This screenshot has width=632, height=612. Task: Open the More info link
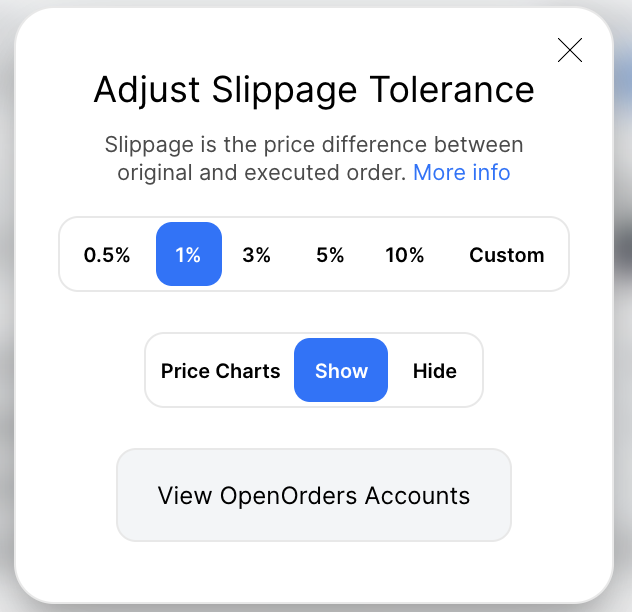pyautogui.click(x=461, y=172)
